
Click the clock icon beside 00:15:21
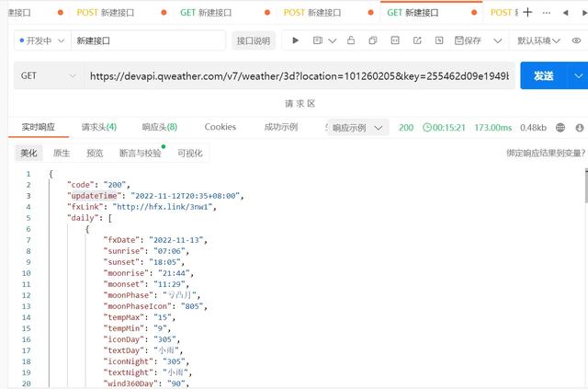(x=427, y=128)
